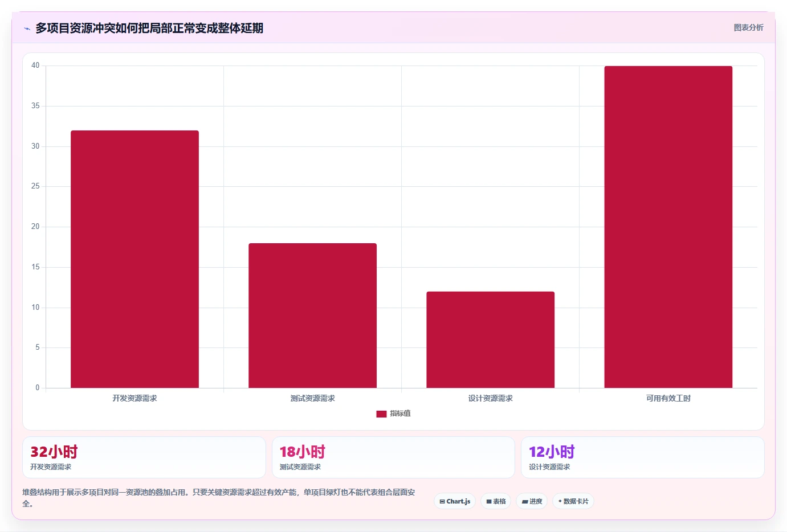Click the 表格 tag
The width and height of the screenshot is (787, 532).
tap(496, 501)
